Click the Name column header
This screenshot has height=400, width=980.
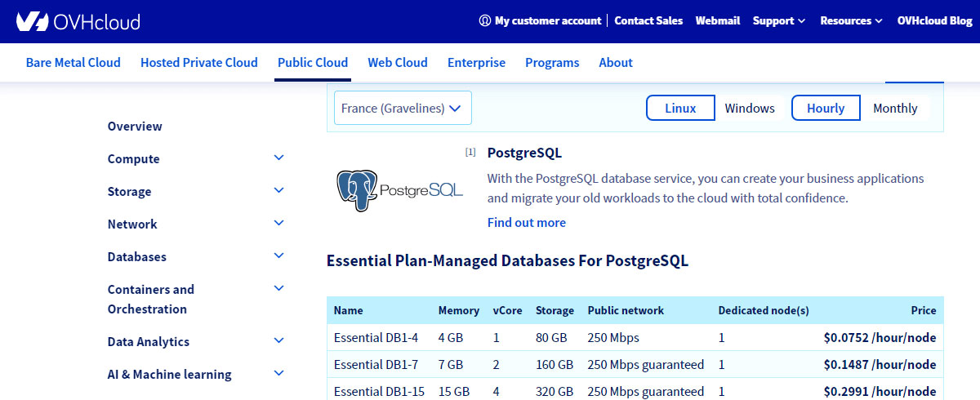coord(349,310)
